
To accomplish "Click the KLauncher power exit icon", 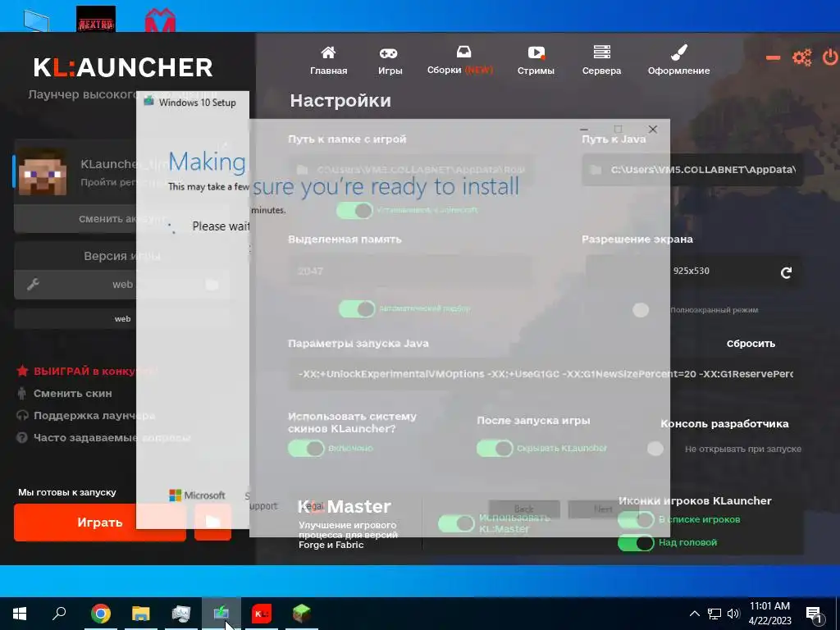I will click(830, 57).
